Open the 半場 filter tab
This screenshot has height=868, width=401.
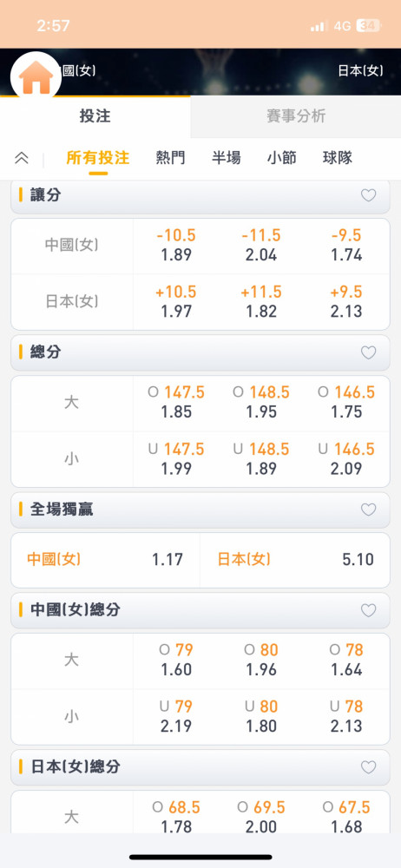tap(226, 158)
